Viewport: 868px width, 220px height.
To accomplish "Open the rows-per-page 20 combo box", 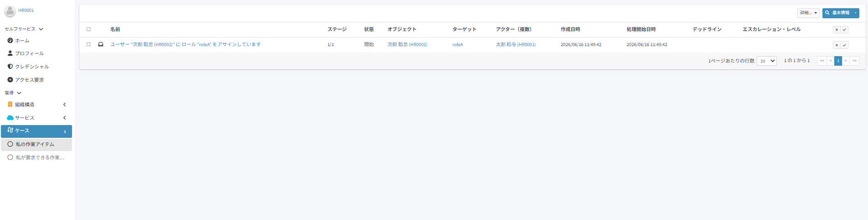I will click(767, 61).
